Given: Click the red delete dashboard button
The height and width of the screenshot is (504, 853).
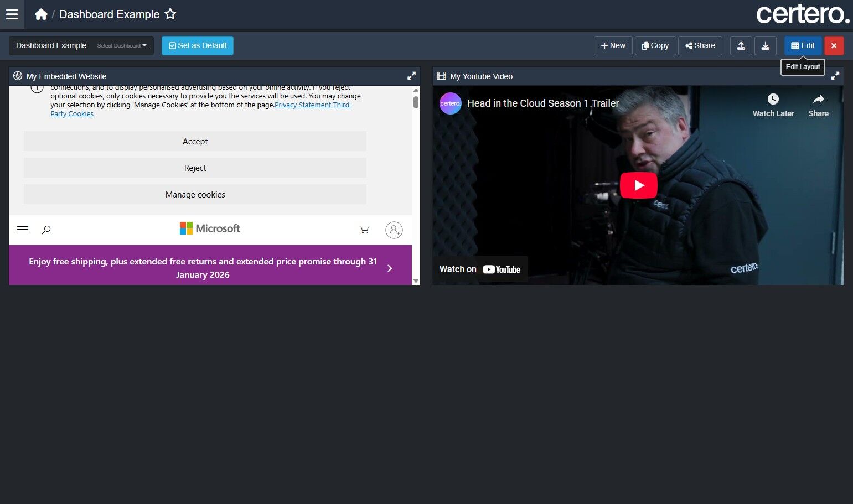Looking at the screenshot, I should (834, 46).
